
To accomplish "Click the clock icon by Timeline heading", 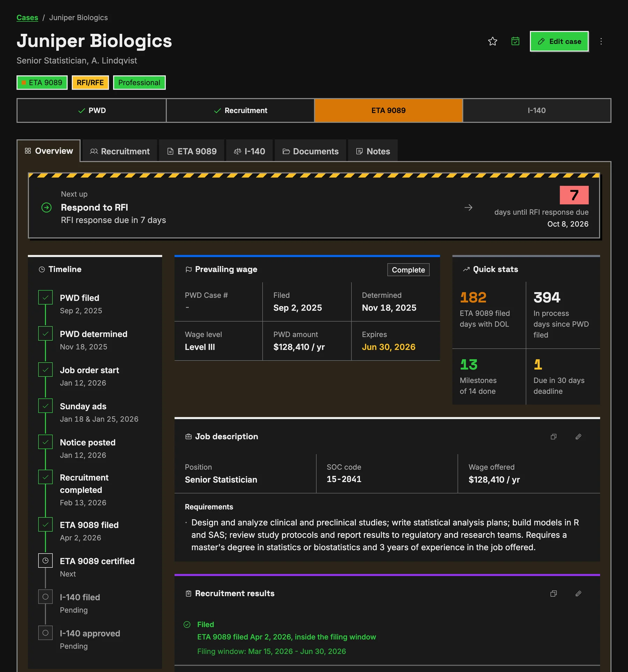I will (x=42, y=270).
